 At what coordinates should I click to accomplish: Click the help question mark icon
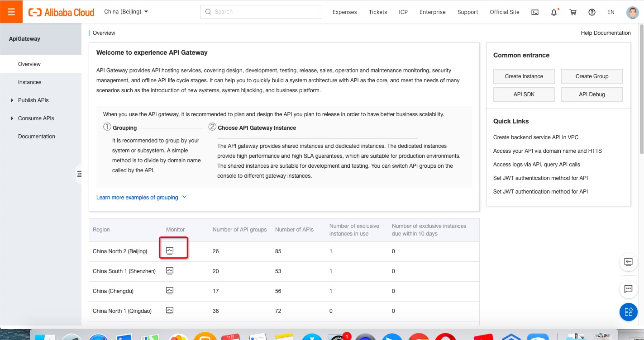(x=592, y=12)
